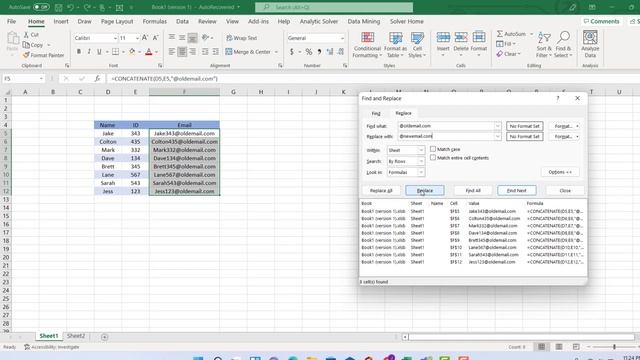The image size is (640, 360).
Task: Click the Options button in dialog
Action: pyautogui.click(x=560, y=172)
